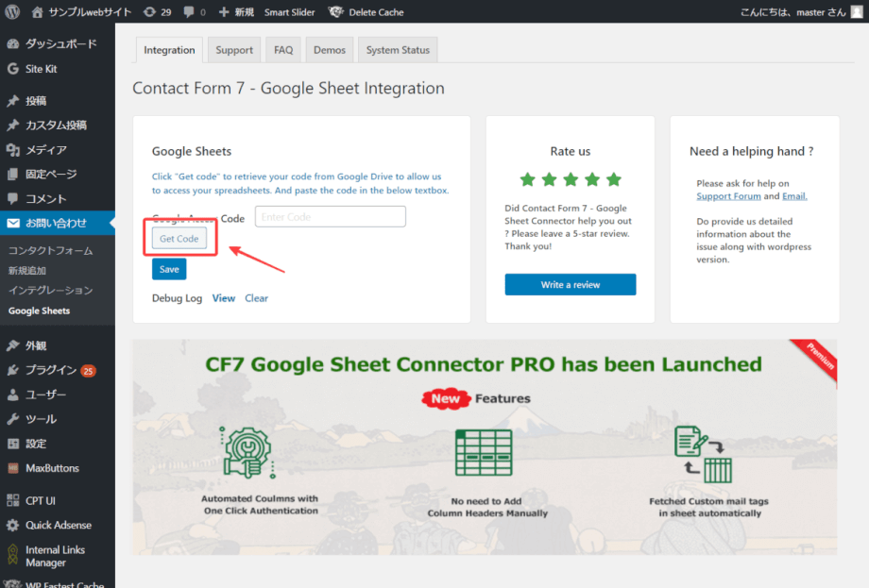Click the Write a review button
Screen dimensions: 869x588
(x=571, y=285)
